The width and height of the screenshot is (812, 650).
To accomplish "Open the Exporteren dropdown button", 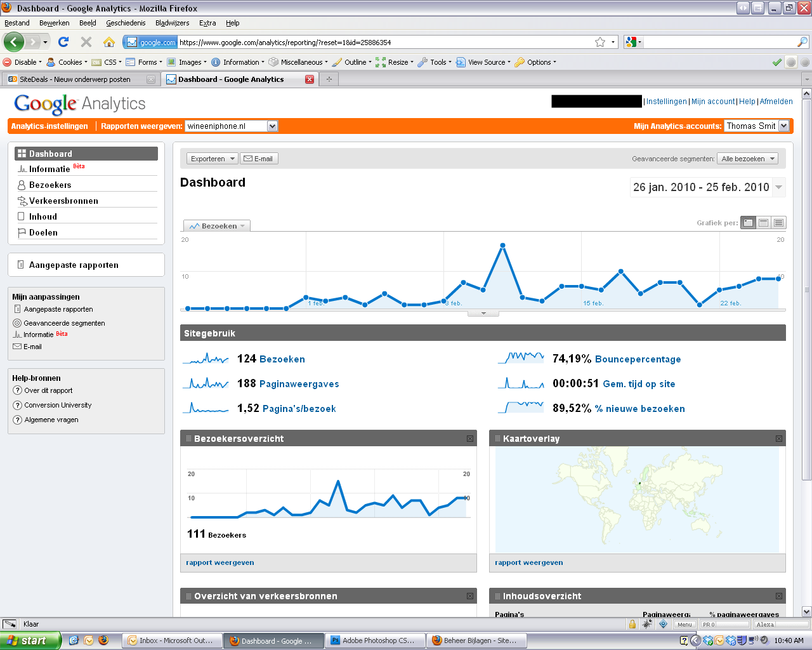I will [213, 159].
